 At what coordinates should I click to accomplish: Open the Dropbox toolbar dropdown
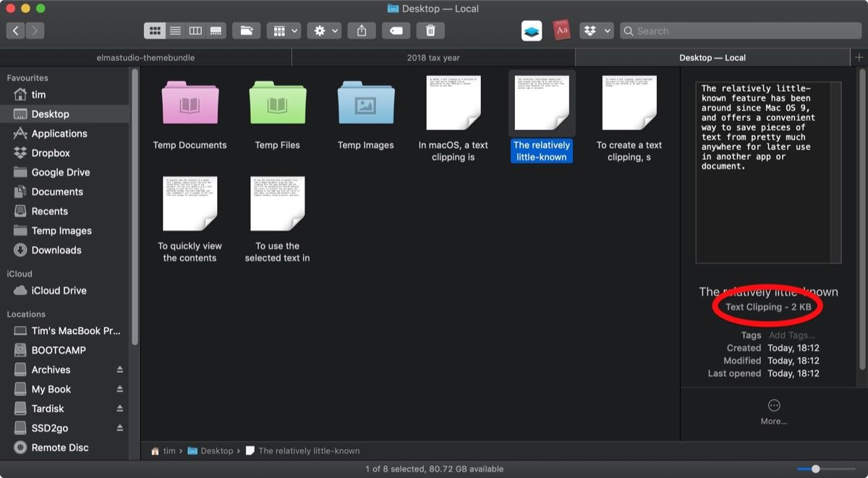[x=597, y=30]
